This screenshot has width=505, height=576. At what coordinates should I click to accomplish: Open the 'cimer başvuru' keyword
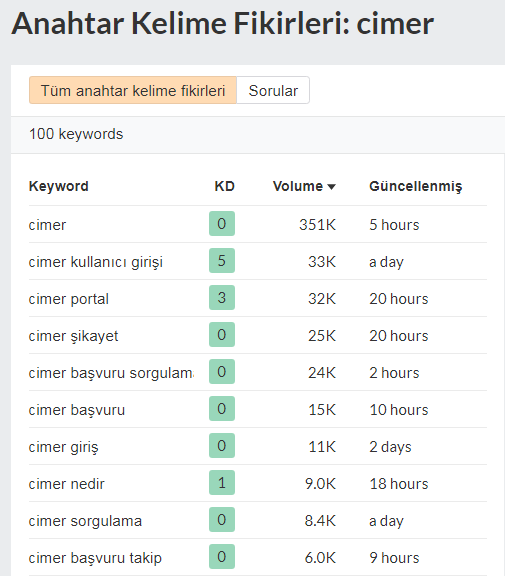[x=77, y=410]
